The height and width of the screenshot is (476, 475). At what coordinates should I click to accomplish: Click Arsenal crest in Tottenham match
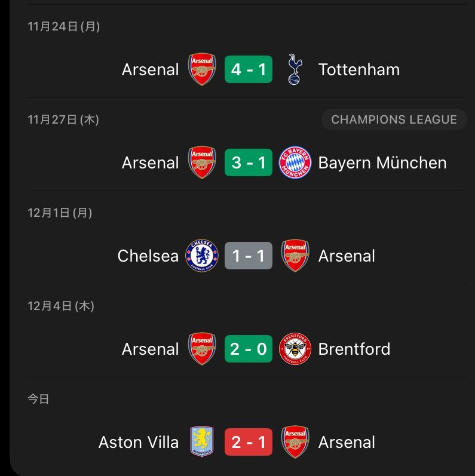[202, 69]
